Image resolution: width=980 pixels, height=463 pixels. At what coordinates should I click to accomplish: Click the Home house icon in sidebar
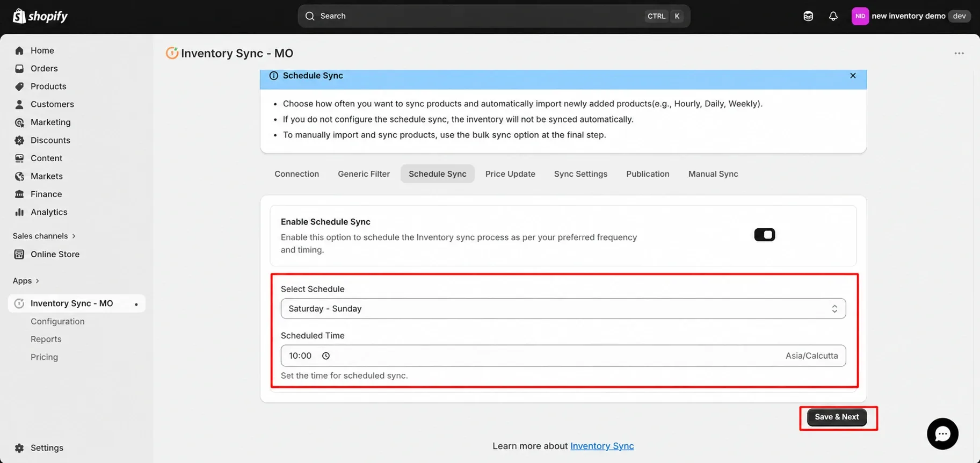tap(19, 50)
